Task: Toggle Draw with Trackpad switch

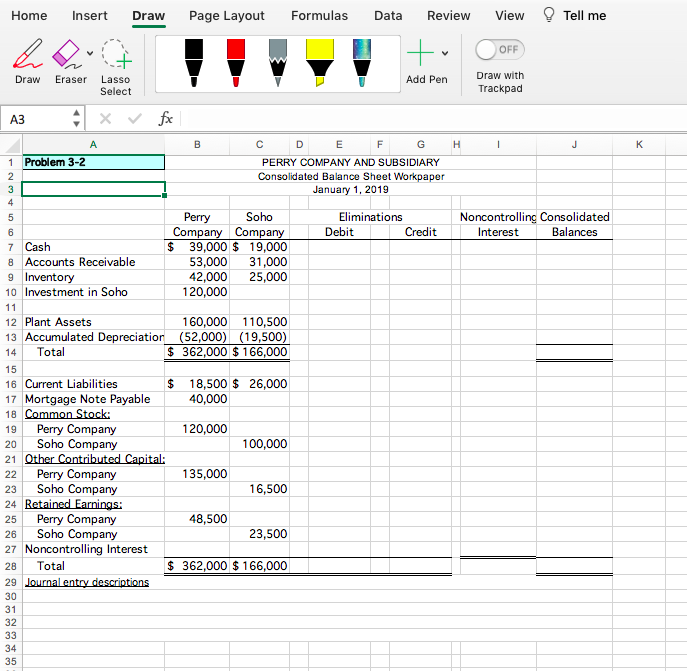Action: pos(499,50)
